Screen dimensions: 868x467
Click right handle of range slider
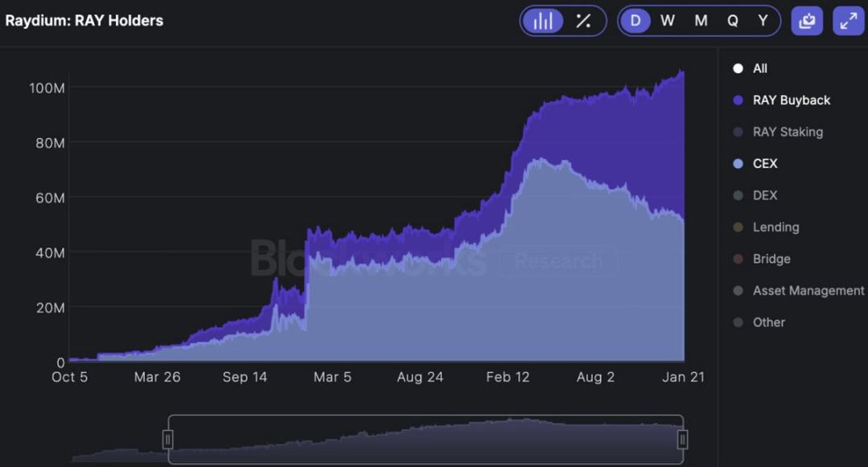click(682, 439)
